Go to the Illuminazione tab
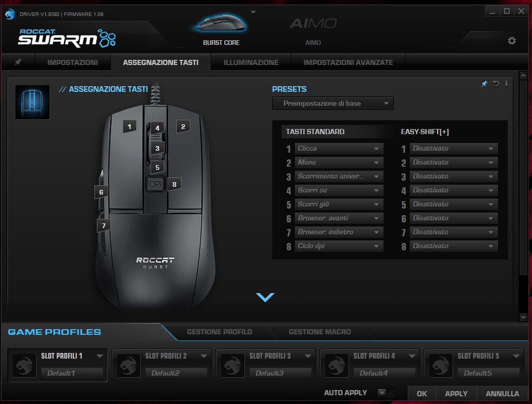532x404 pixels. [x=251, y=62]
